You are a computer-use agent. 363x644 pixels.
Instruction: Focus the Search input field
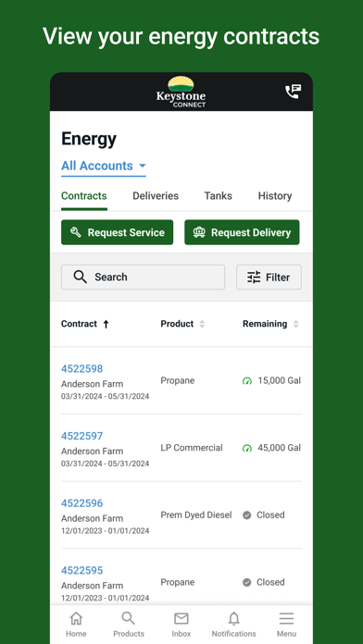pyautogui.click(x=143, y=278)
